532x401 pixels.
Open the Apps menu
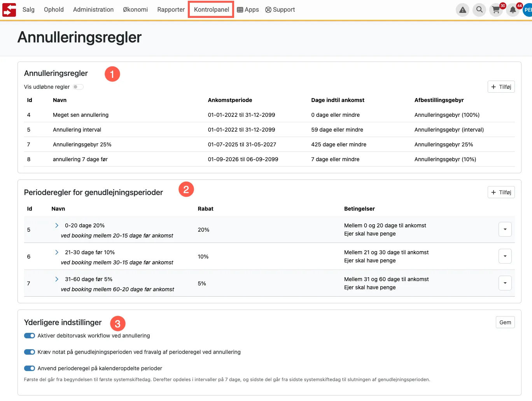[248, 10]
